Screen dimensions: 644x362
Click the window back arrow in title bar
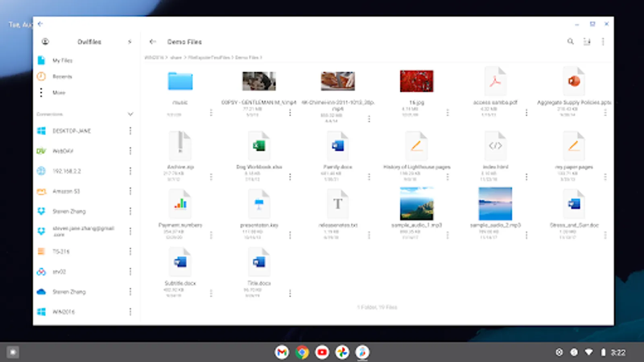40,24
